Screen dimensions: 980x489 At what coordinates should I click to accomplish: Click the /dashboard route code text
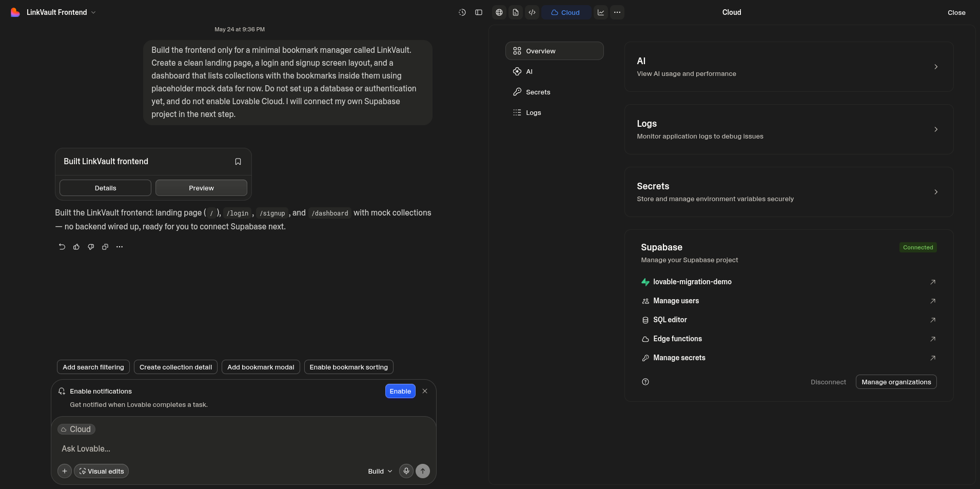[x=330, y=213]
